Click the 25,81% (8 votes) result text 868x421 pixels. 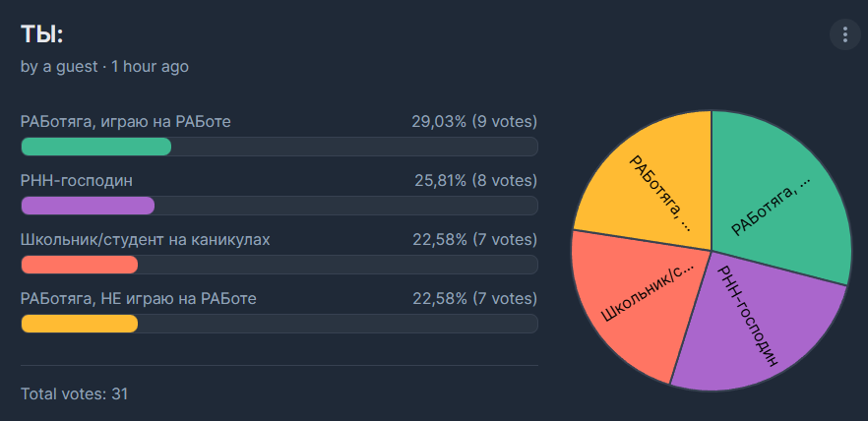[476, 181]
